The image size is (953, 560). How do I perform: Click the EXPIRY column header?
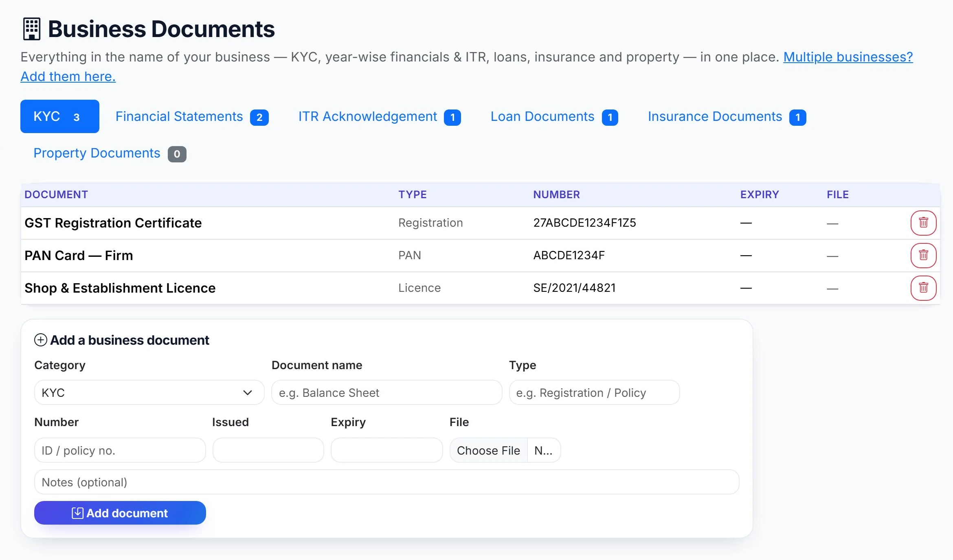[x=760, y=195]
